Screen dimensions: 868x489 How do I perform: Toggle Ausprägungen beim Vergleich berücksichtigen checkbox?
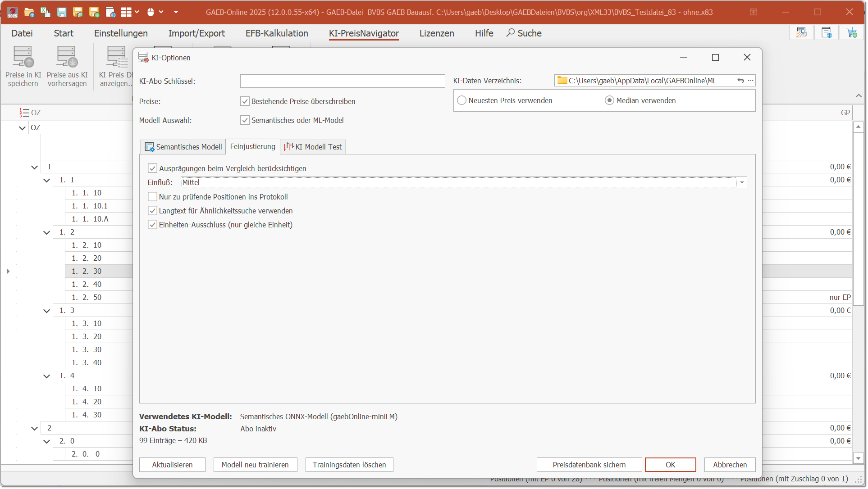[x=152, y=168]
